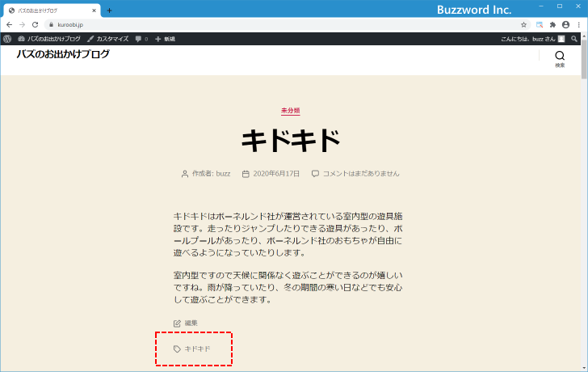Click the lock icon in the address bar
Viewport: 588px width, 372px height.
coord(52,25)
